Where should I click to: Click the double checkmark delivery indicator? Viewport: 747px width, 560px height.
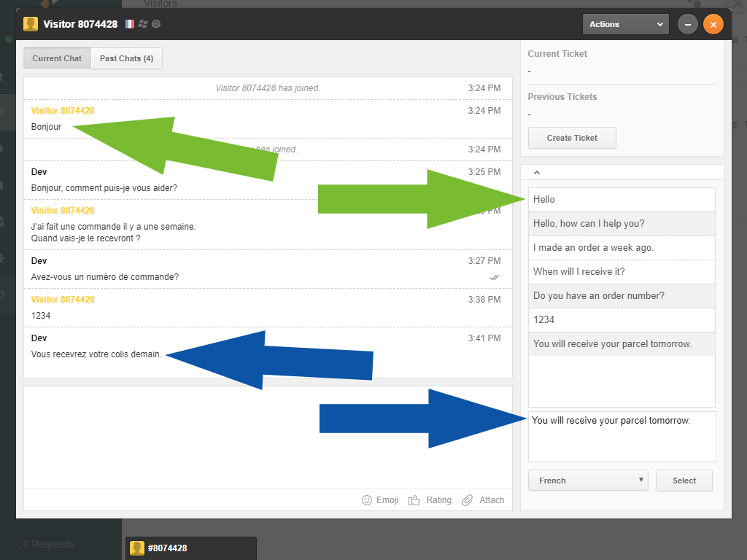pos(495,278)
